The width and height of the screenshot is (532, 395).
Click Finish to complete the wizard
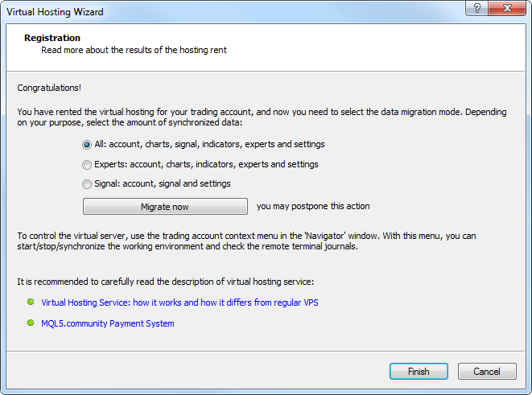coord(419,372)
